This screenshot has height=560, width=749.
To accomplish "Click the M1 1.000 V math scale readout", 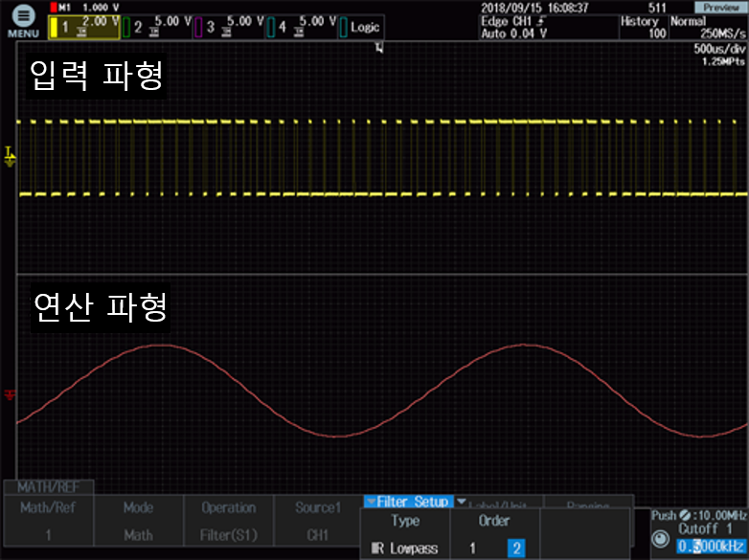I will 84,7.
